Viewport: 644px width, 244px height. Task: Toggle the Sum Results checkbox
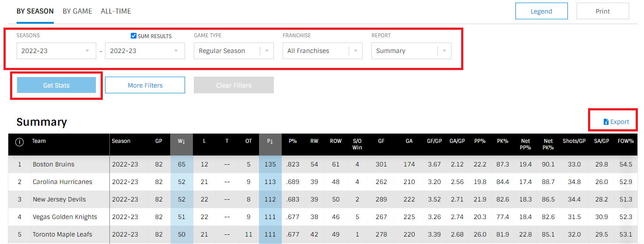tap(134, 36)
